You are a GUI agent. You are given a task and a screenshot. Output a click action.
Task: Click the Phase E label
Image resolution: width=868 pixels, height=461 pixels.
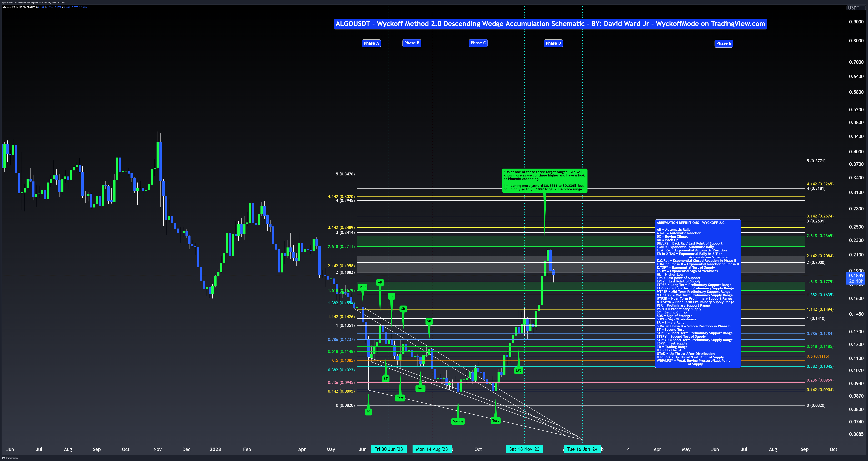[724, 43]
